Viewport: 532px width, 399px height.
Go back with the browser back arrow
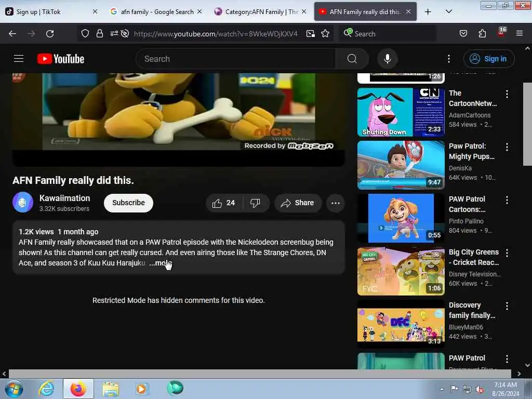pyautogui.click(x=12, y=34)
